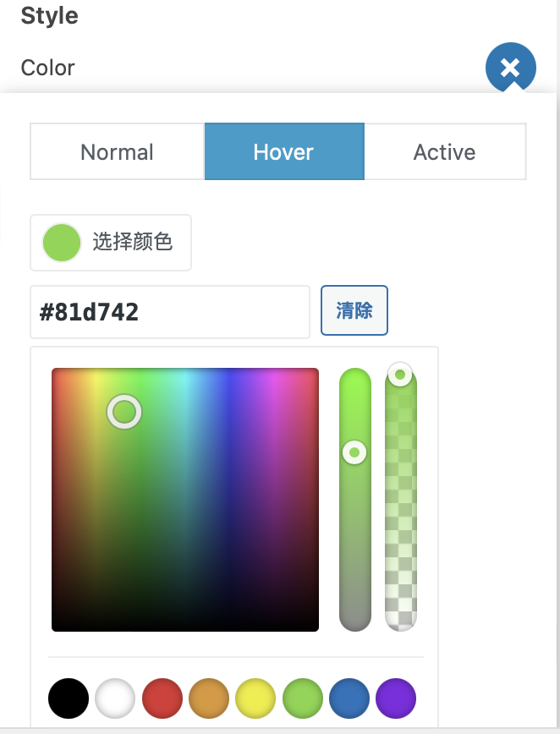Choose the red palette swatch
The height and width of the screenshot is (734, 560).
tap(163, 698)
